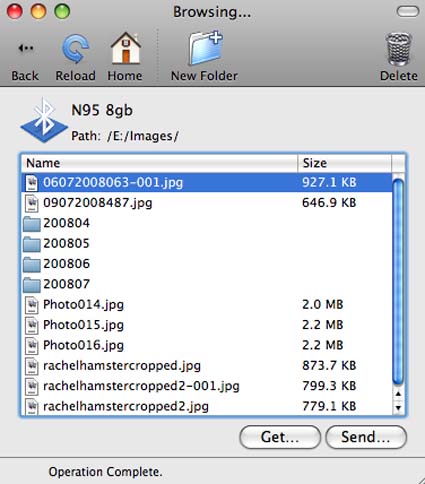Screen dimensions: 425x484
Task: Click the scrollbar down arrow
Action: coord(398,407)
